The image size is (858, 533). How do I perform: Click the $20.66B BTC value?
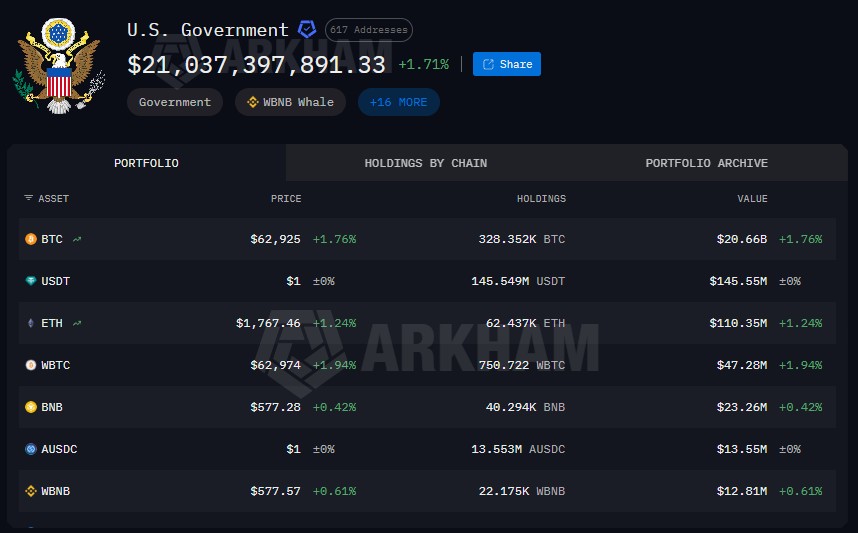pyautogui.click(x=741, y=239)
